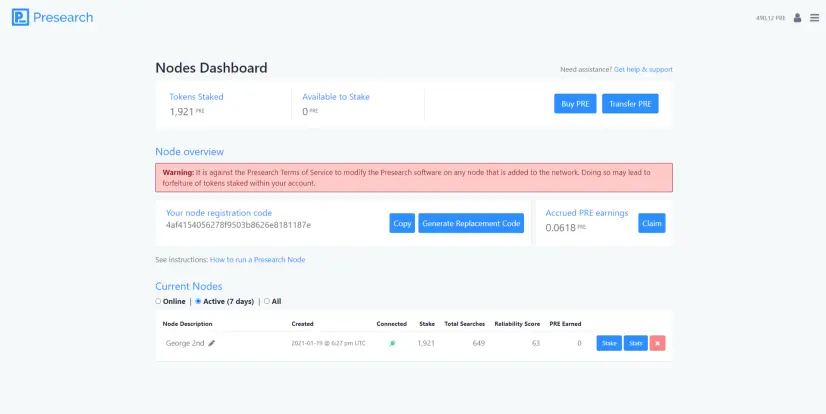This screenshot has height=414, width=826.
Task: Click the Node Description column header
Action: point(188,324)
